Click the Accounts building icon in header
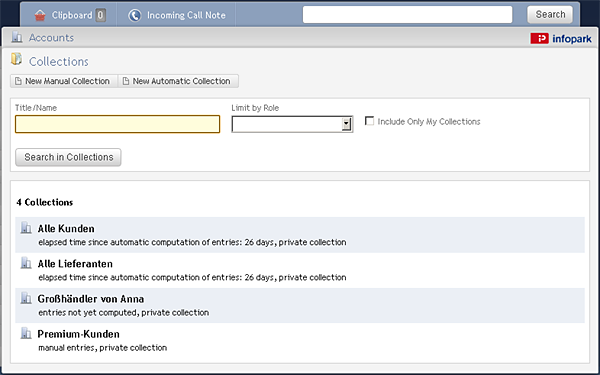The width and height of the screenshot is (600, 375). tap(17, 37)
